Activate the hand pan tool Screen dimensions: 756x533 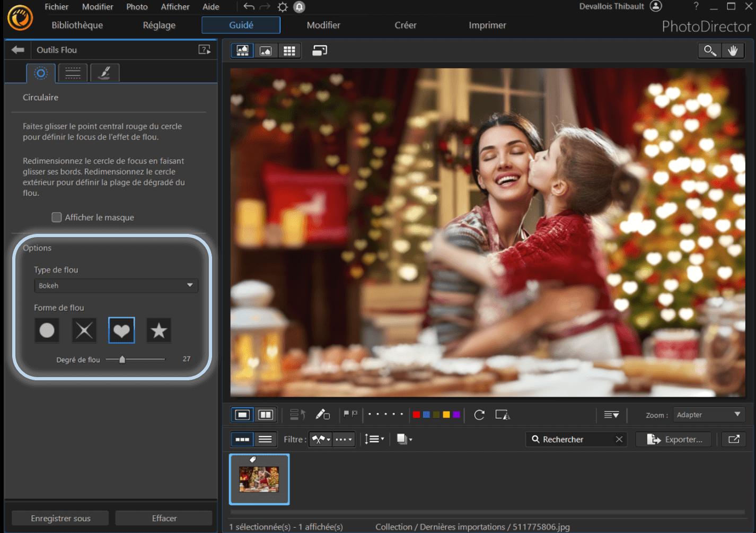733,50
